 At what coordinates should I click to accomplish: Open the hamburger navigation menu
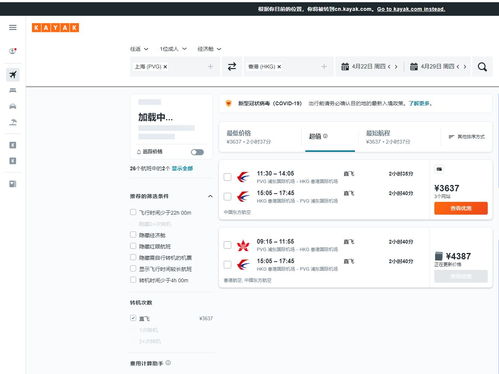coord(13,27)
